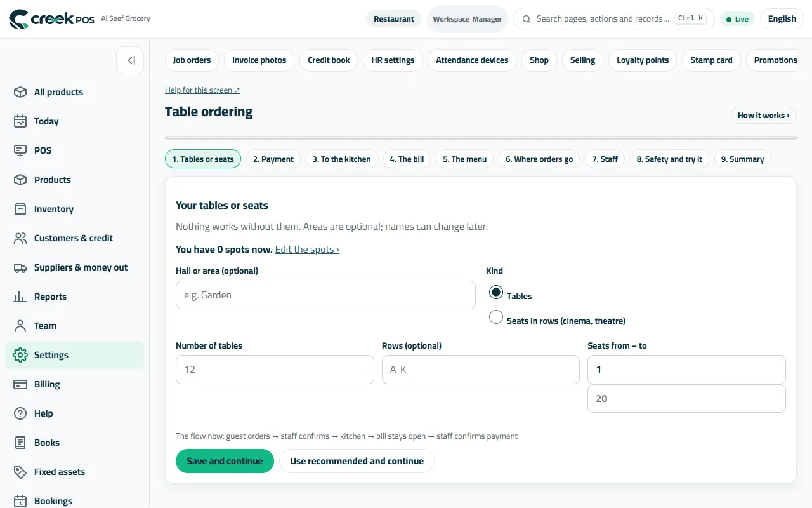Go to step 9 Summary
This screenshot has height=508, width=812.
click(742, 159)
